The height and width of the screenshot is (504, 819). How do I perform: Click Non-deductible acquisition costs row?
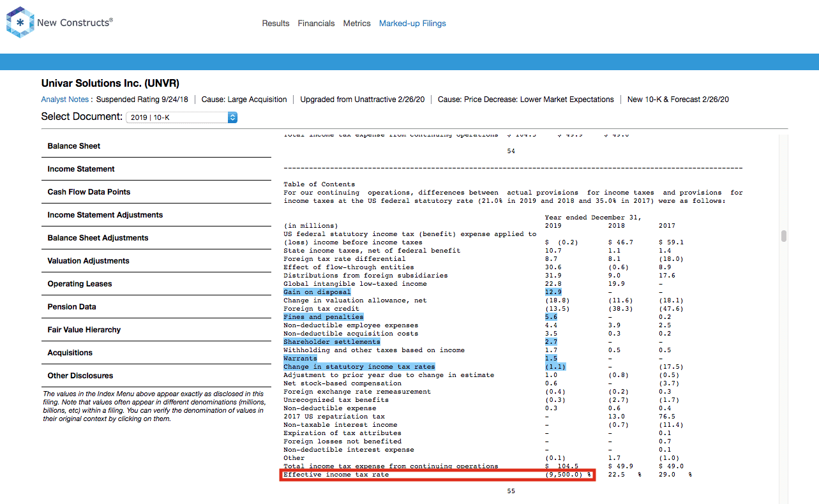[x=351, y=334]
